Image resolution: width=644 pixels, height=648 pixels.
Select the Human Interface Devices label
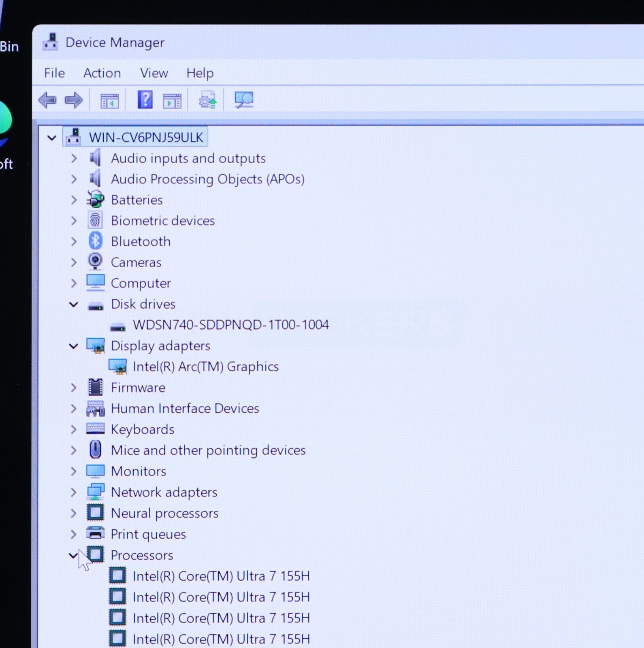[185, 408]
